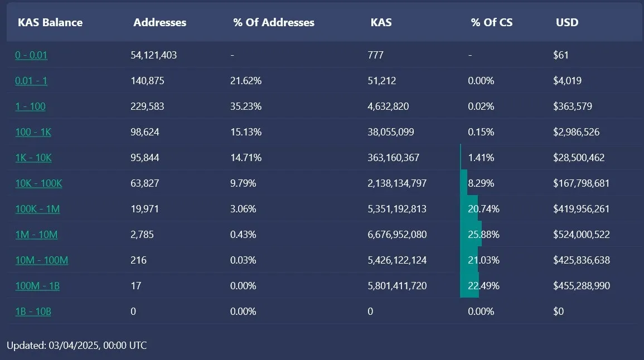The height and width of the screenshot is (360, 644).
Task: Open the 0 - 0.01 balance range link
Action: pyautogui.click(x=31, y=55)
